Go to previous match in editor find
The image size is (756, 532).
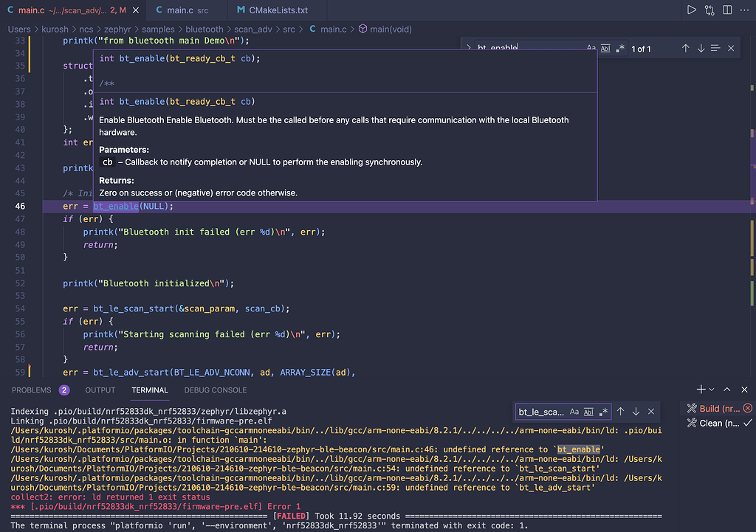pos(685,48)
